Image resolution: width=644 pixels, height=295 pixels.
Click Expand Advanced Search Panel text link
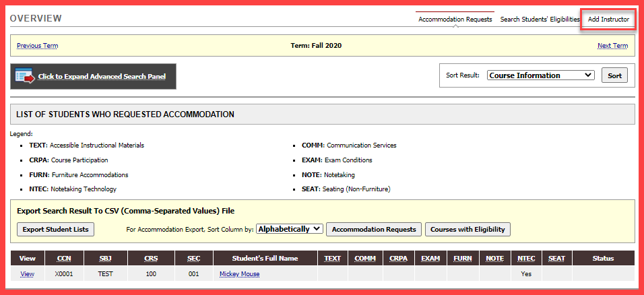[x=102, y=77]
